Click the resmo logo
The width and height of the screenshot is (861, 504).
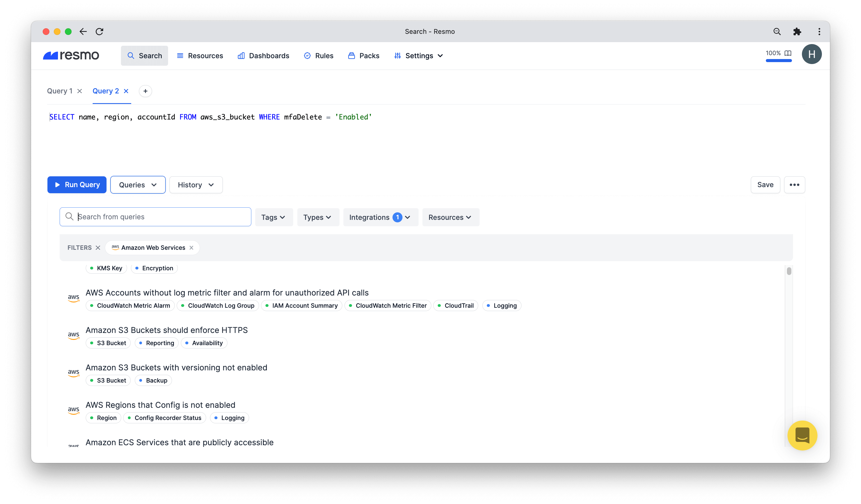[71, 55]
